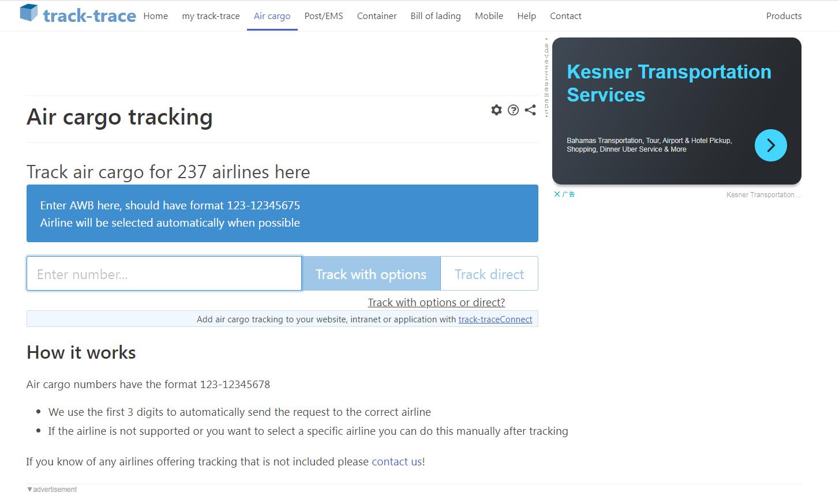839x504 pixels.
Task: Open the my track-trace page
Action: pos(211,16)
